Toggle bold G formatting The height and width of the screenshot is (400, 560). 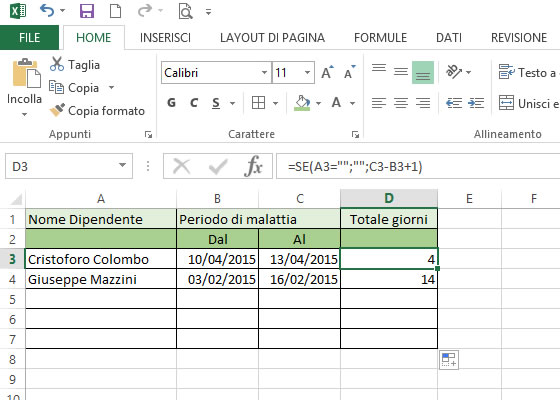tap(171, 103)
